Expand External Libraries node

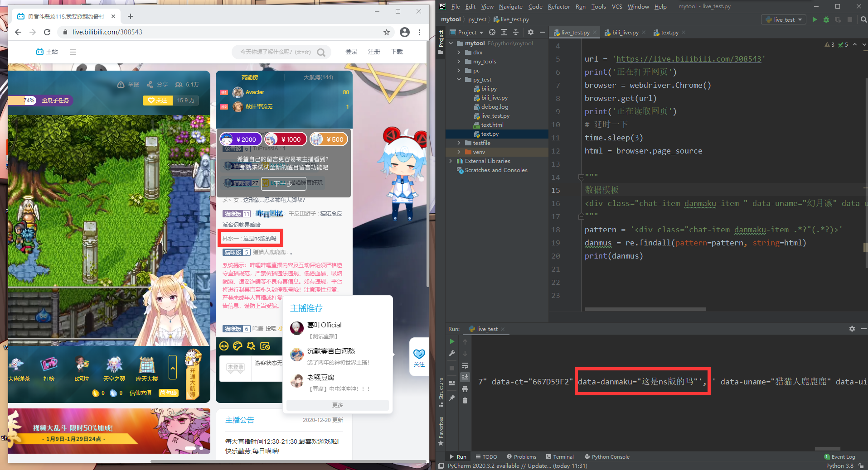coord(451,161)
